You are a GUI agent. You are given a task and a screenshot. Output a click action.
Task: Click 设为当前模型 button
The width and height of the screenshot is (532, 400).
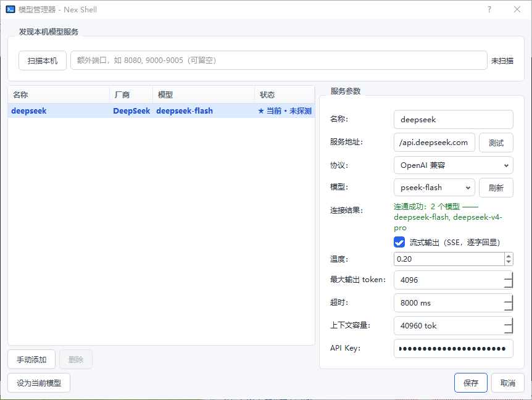tap(39, 383)
